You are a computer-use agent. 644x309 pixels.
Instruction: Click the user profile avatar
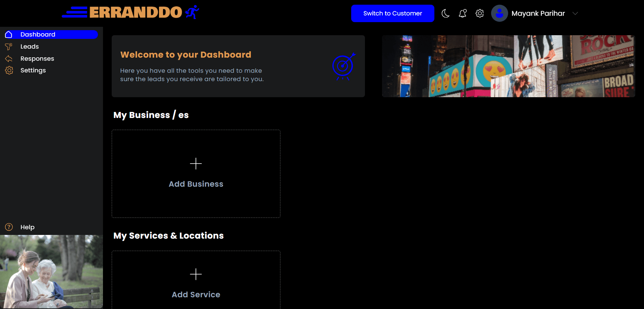coord(499,13)
